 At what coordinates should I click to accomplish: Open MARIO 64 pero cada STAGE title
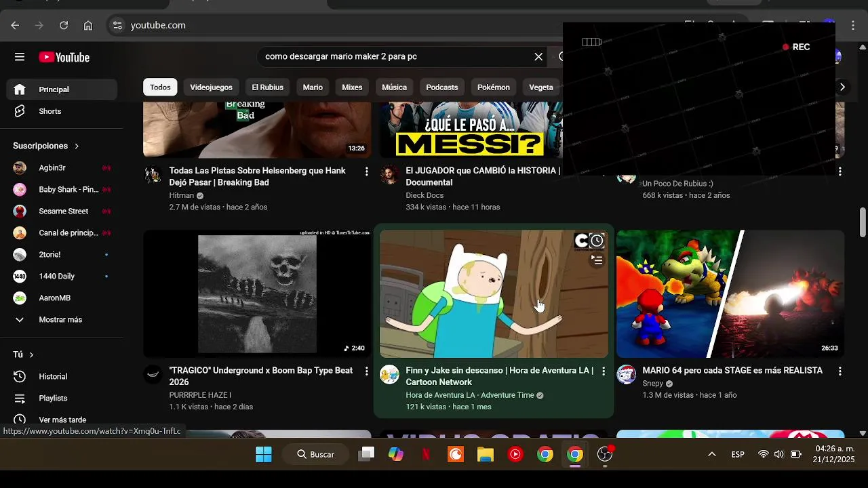pyautogui.click(x=732, y=371)
